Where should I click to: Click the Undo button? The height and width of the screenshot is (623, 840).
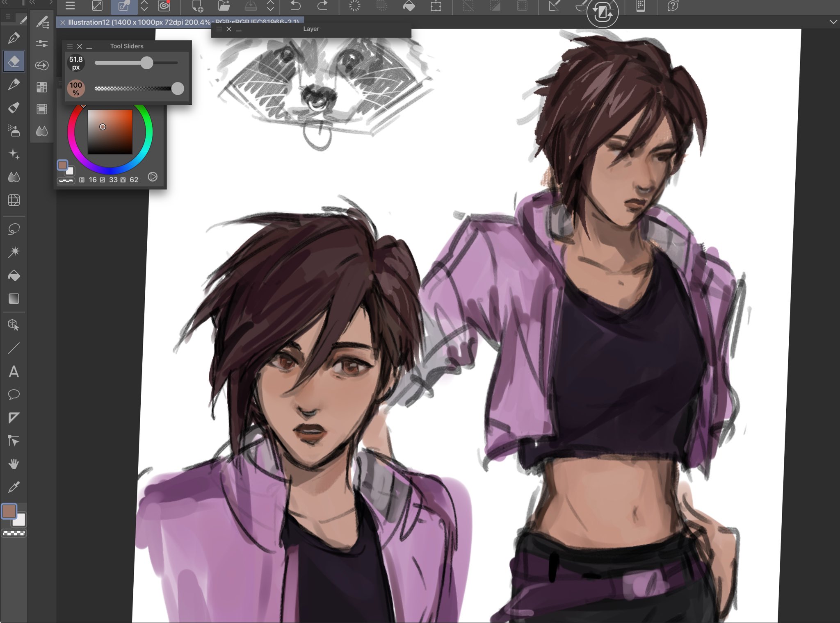pyautogui.click(x=296, y=6)
